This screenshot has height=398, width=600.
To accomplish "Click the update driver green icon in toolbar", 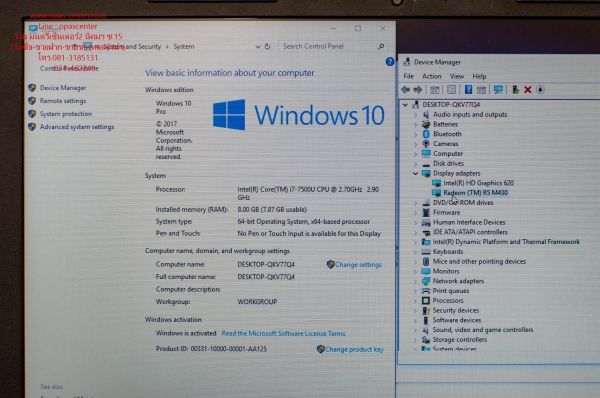I will pyautogui.click(x=515, y=90).
